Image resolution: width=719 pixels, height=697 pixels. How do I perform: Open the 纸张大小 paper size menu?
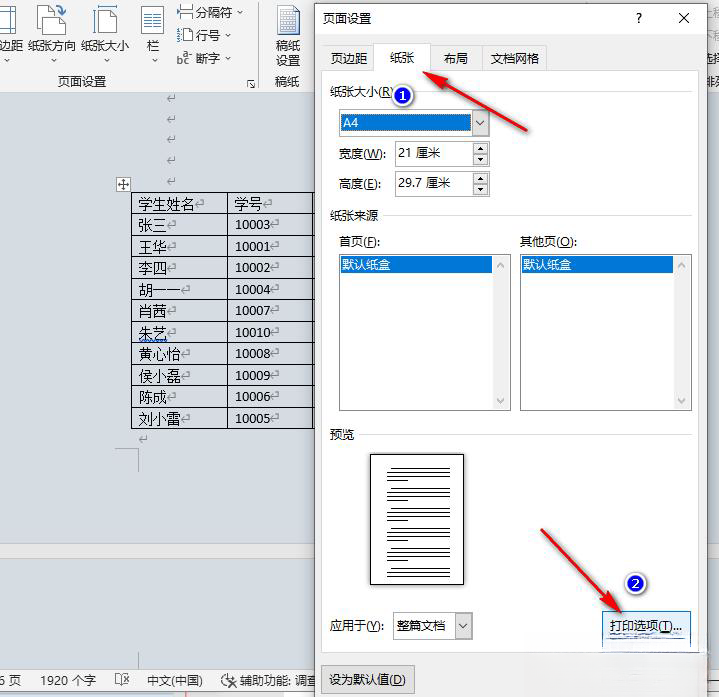coord(105,34)
